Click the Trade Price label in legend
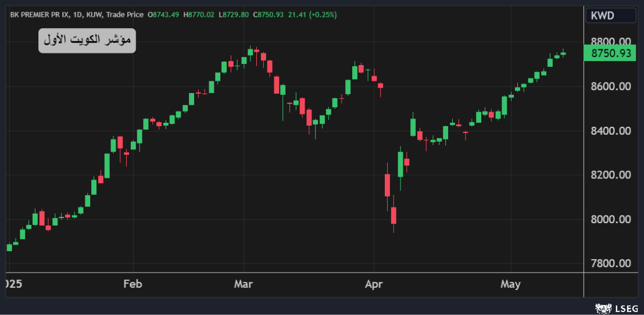Screen dimensions: 644x315 click(x=125, y=14)
